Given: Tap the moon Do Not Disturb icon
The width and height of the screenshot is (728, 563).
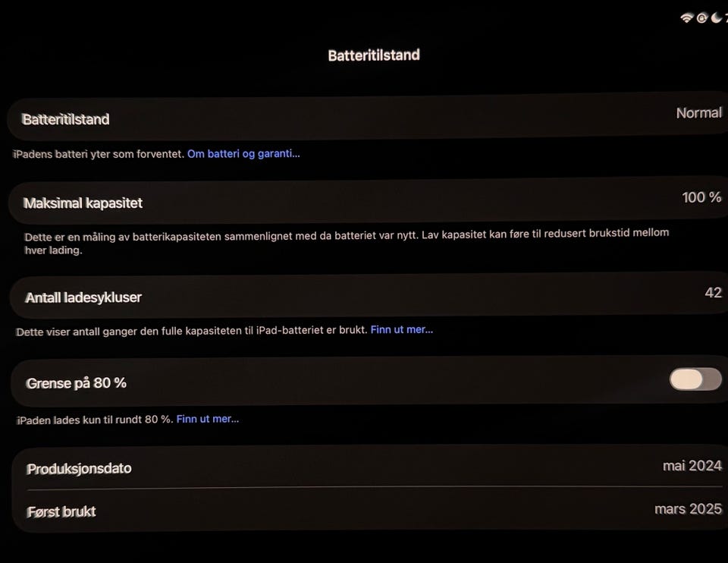Looking at the screenshot, I should click(x=717, y=17).
